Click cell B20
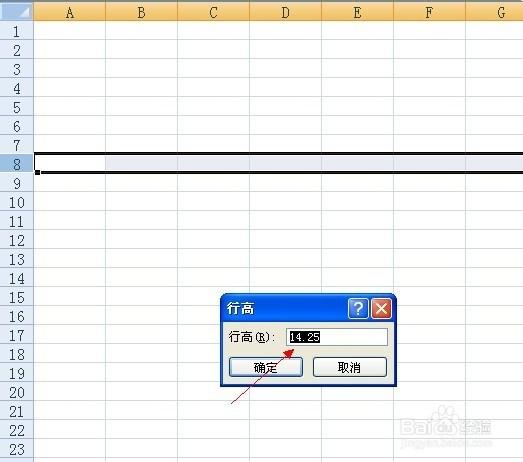The width and height of the screenshot is (523, 462). pos(141,392)
